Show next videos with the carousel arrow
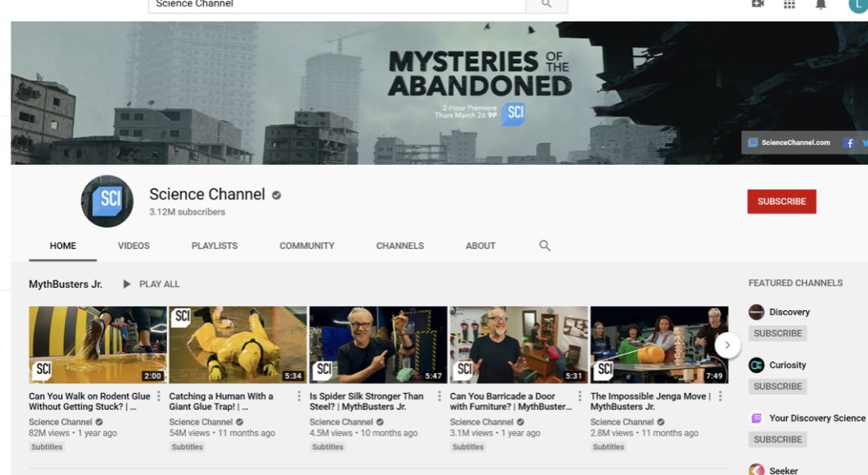Image resolution: width=868 pixels, height=475 pixels. (x=727, y=345)
